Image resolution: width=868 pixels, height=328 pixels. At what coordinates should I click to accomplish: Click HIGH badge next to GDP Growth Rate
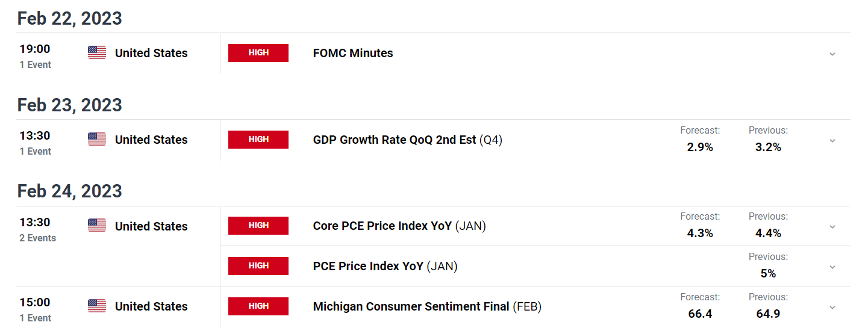(258, 140)
